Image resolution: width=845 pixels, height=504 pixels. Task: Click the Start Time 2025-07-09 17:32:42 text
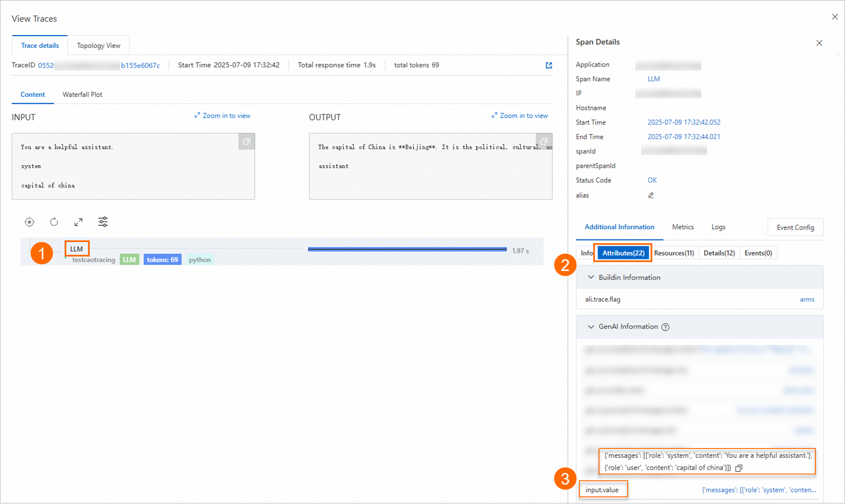tap(229, 65)
